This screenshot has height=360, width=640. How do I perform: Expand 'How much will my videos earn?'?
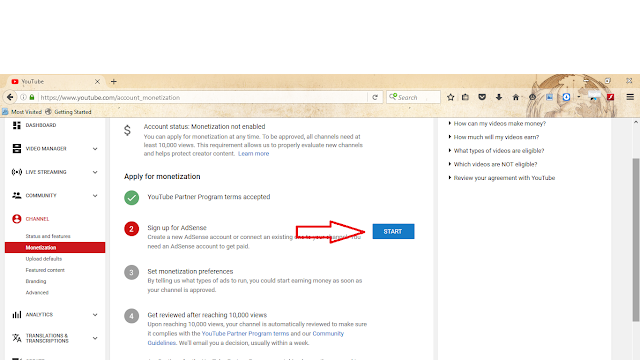pyautogui.click(x=496, y=137)
